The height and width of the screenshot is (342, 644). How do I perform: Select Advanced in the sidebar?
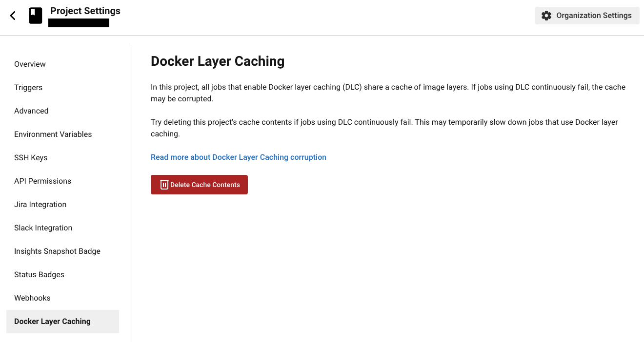coord(31,111)
